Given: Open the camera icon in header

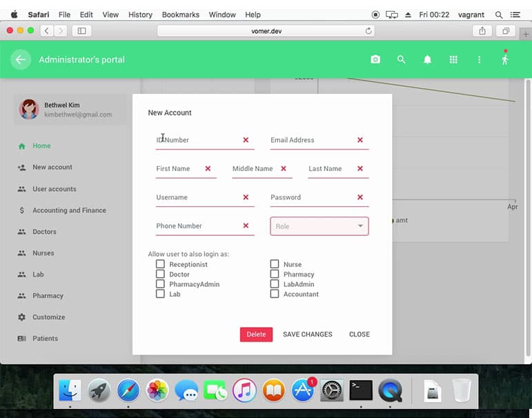Looking at the screenshot, I should coord(375,60).
